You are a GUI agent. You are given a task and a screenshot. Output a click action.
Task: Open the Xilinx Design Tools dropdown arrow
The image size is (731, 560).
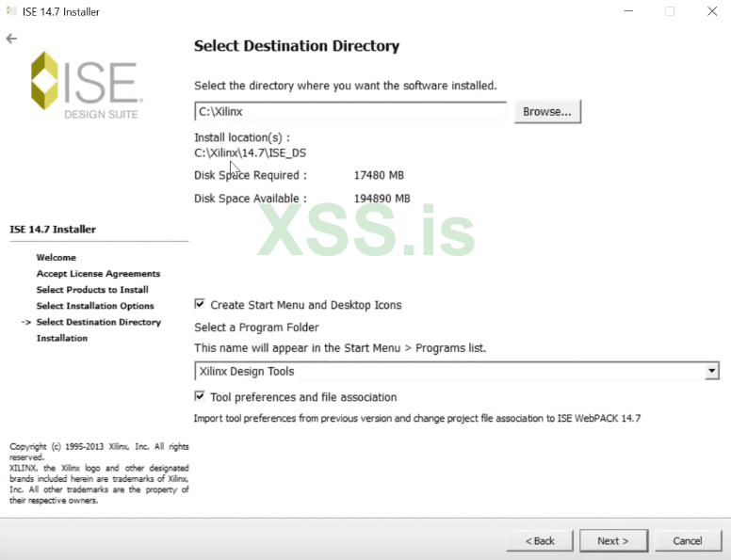click(x=711, y=371)
